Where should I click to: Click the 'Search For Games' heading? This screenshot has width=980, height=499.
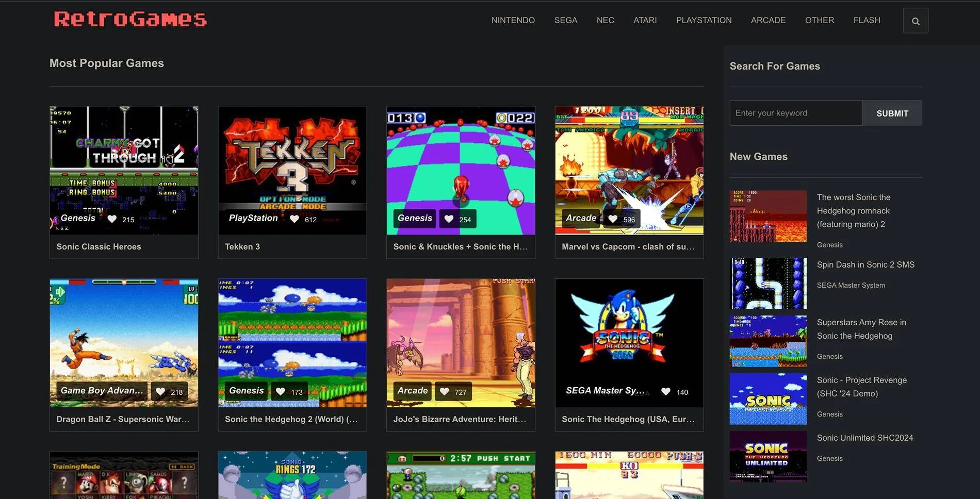(x=775, y=66)
